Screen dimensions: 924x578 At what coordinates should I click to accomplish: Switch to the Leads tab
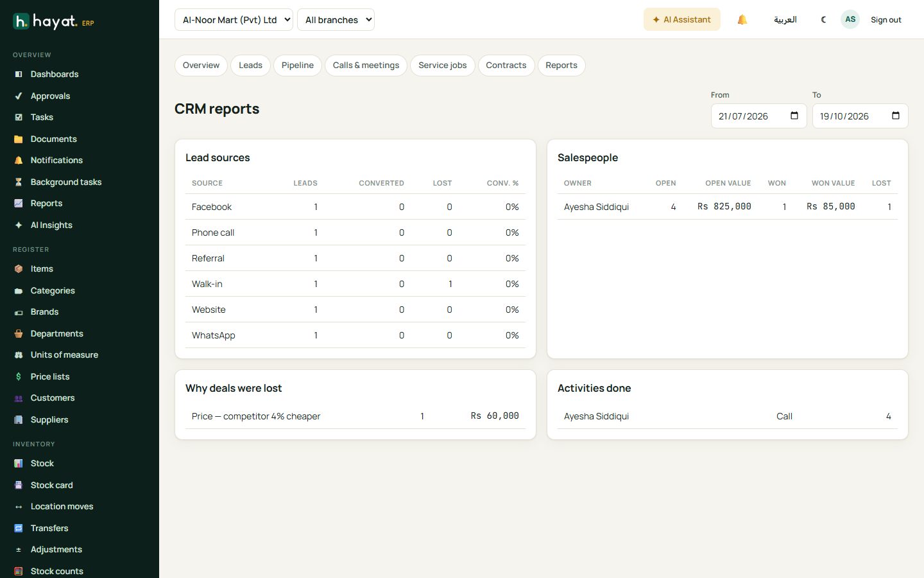(250, 66)
